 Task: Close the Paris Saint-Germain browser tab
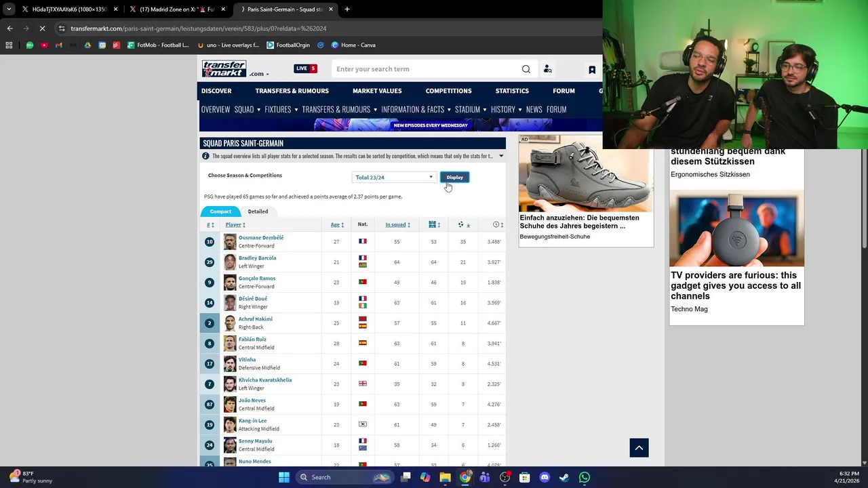pyautogui.click(x=331, y=9)
